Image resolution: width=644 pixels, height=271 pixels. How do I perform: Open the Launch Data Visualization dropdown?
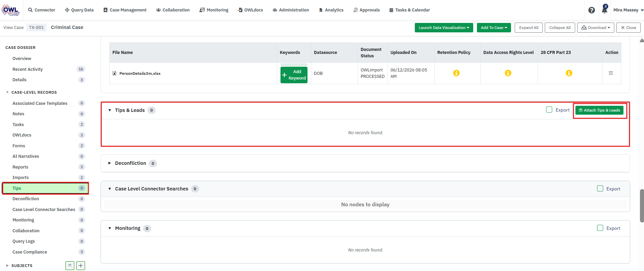444,28
